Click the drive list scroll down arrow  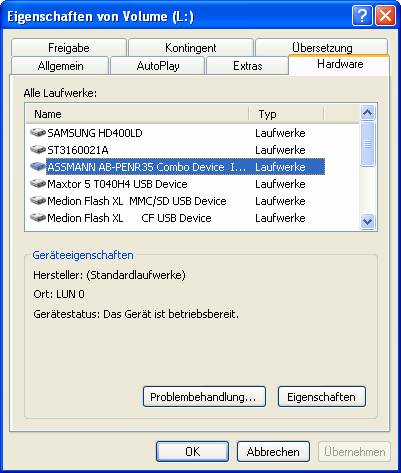point(368,221)
